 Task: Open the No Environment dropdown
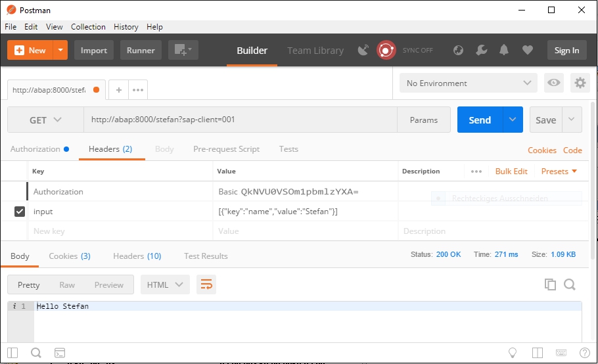469,83
